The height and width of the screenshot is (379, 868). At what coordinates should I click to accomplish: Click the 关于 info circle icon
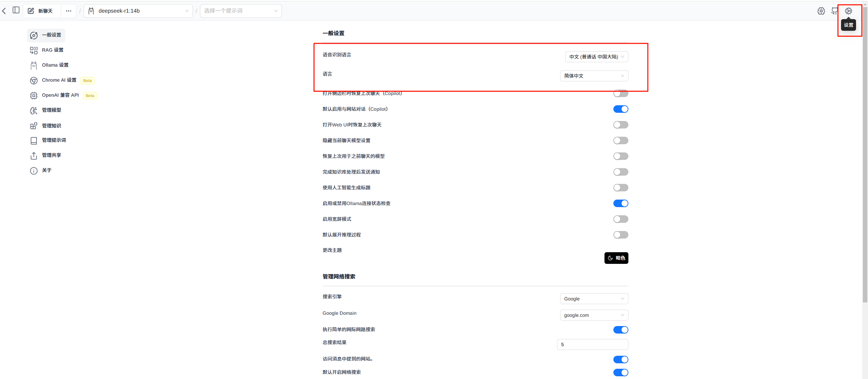33,171
